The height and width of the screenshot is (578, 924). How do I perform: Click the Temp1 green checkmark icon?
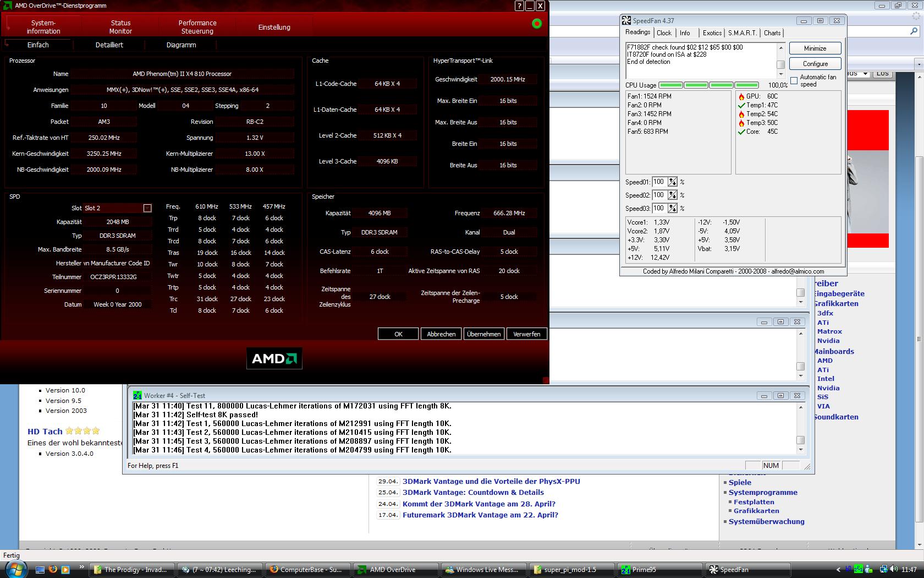pyautogui.click(x=741, y=105)
